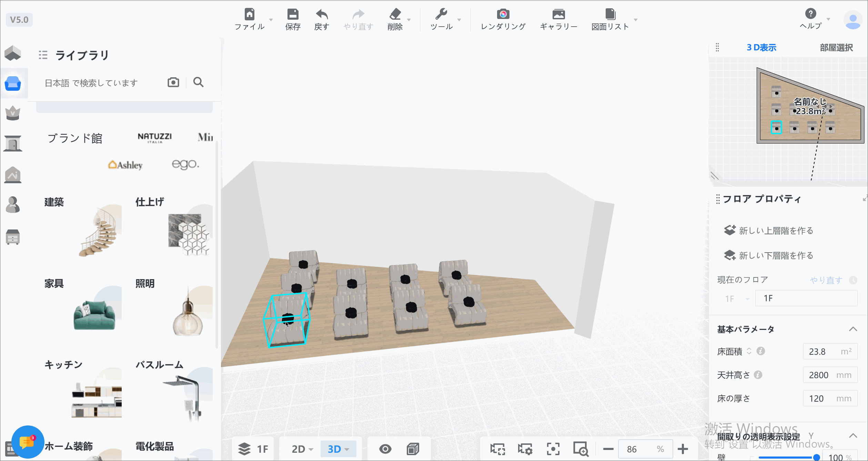Adjust the 壁 transparency slider handle
Viewport: 868px width, 461px height.
(817, 458)
